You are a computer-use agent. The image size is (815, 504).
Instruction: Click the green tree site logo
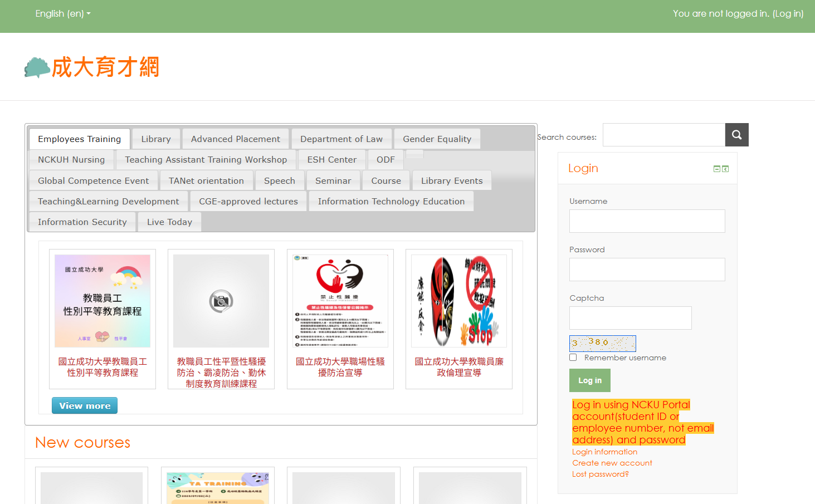37,67
